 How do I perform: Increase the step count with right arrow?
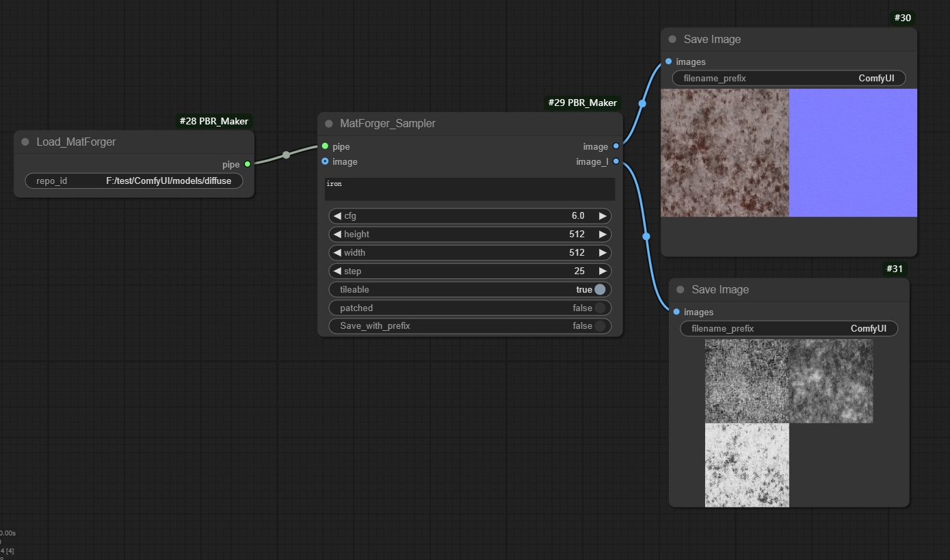click(603, 271)
